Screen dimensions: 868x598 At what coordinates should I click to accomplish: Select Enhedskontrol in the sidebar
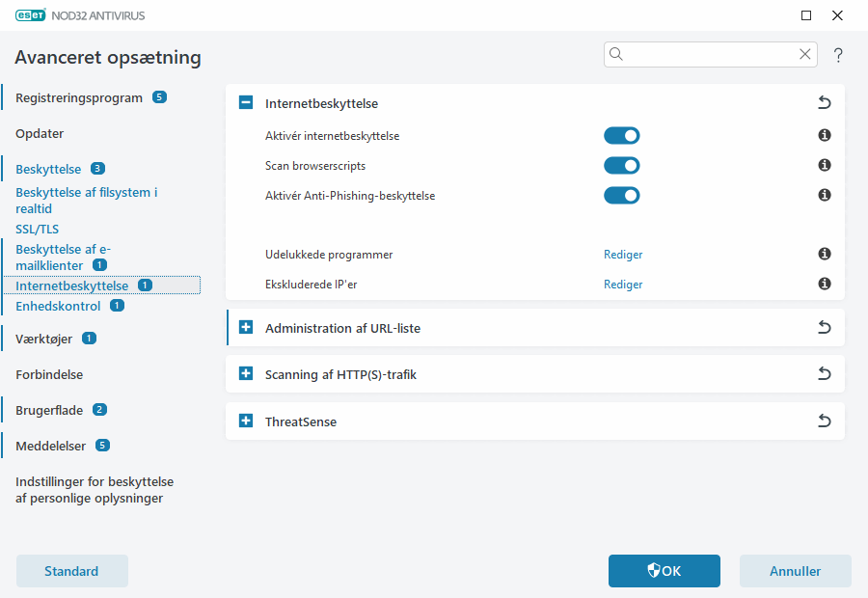pos(58,306)
